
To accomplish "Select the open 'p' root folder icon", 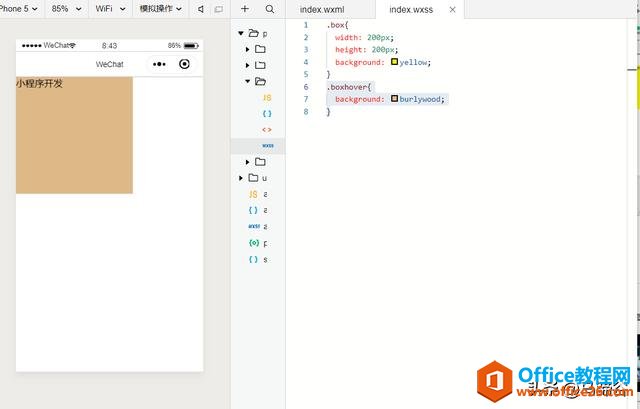I will tap(253, 33).
